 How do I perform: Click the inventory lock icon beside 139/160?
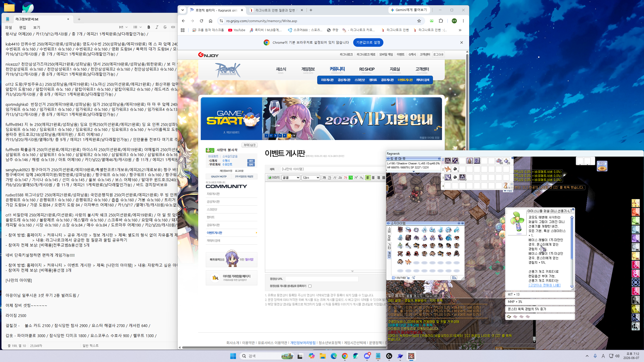coord(408,278)
